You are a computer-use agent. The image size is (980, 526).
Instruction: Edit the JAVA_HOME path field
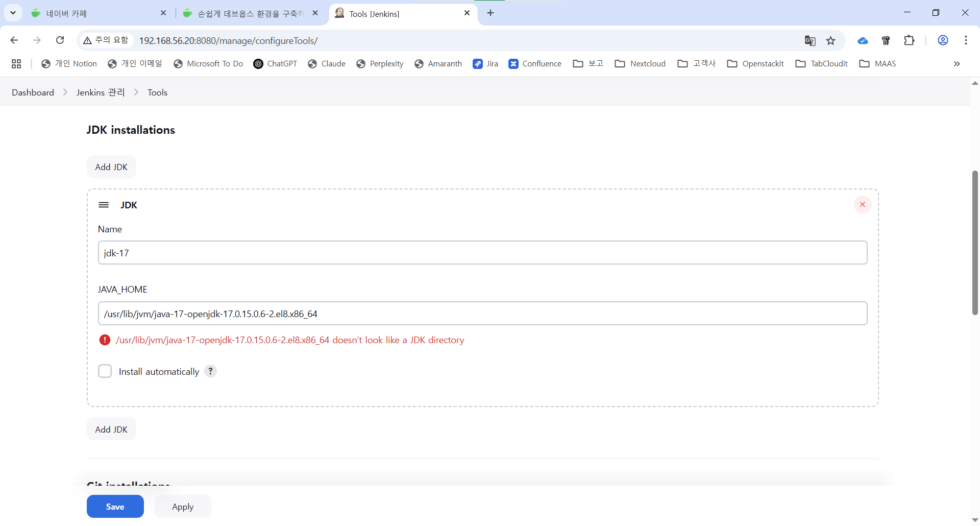click(482, 314)
